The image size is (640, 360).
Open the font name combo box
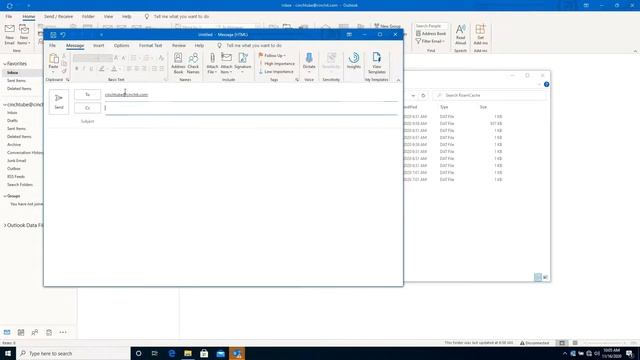click(86, 58)
